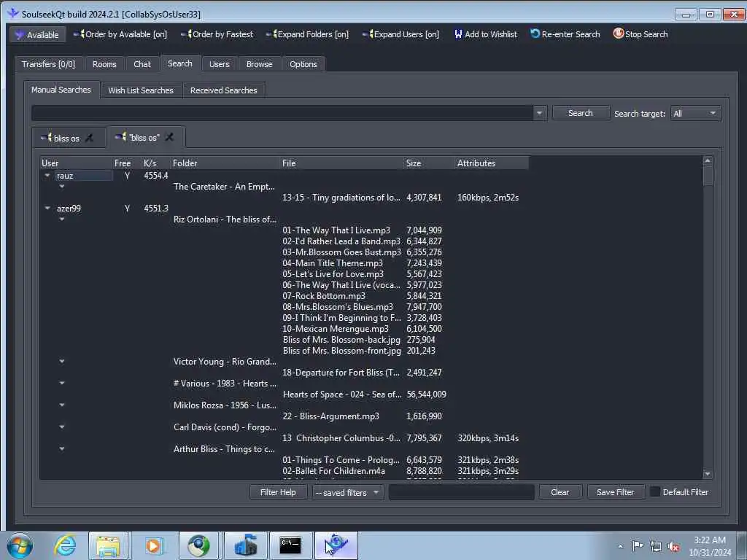Sort results by Size column
The height and width of the screenshot is (560, 747).
[429, 163]
